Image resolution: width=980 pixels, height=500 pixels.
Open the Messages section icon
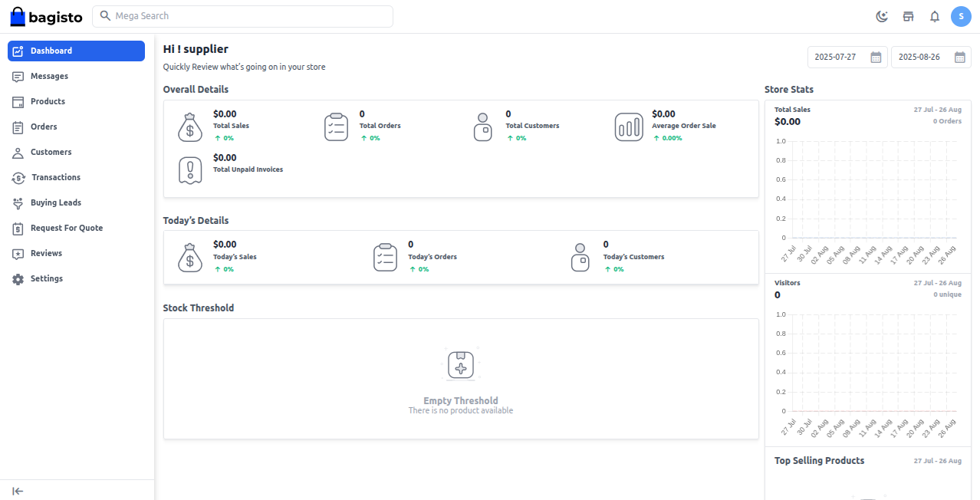(17, 76)
